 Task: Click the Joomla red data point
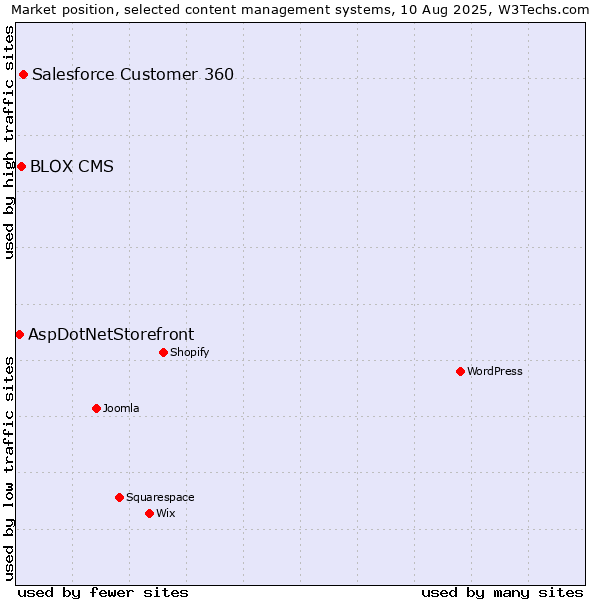[x=96, y=409]
